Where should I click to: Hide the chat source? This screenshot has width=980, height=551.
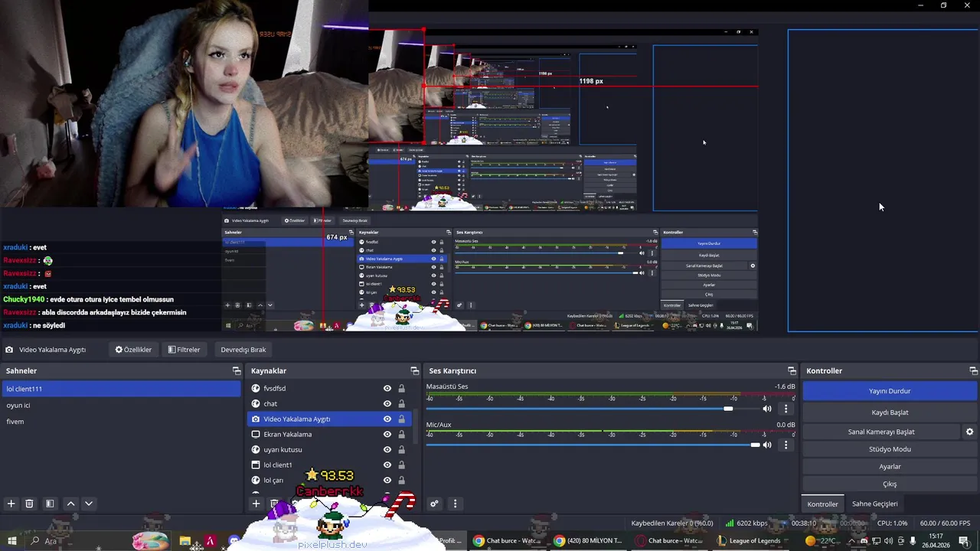point(387,404)
